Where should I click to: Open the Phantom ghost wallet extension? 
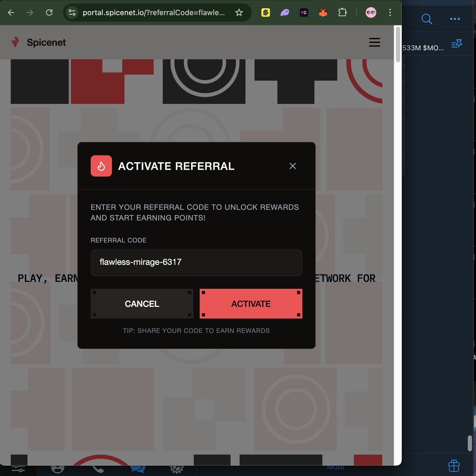tap(285, 13)
